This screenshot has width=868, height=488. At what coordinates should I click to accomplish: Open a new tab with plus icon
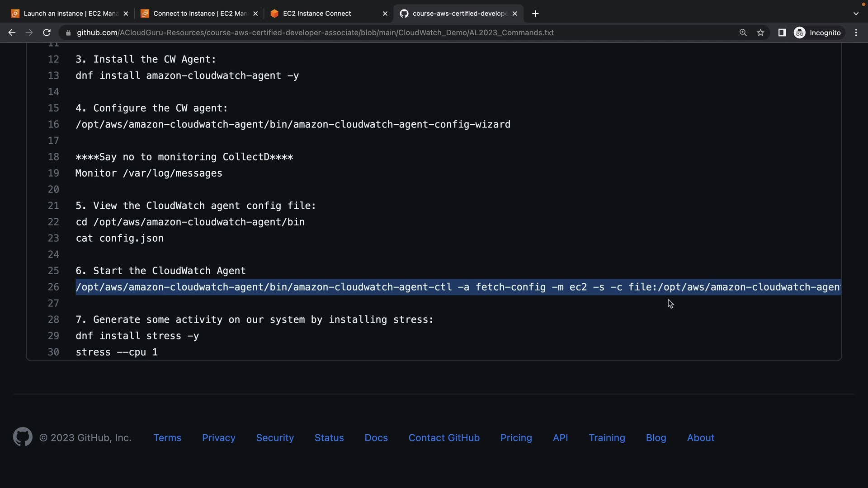535,14
